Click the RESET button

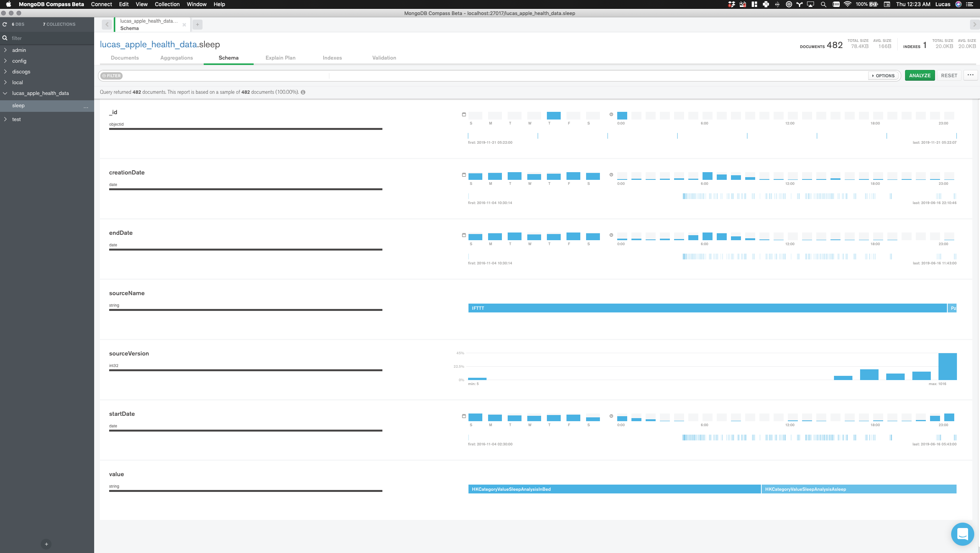[x=949, y=75]
